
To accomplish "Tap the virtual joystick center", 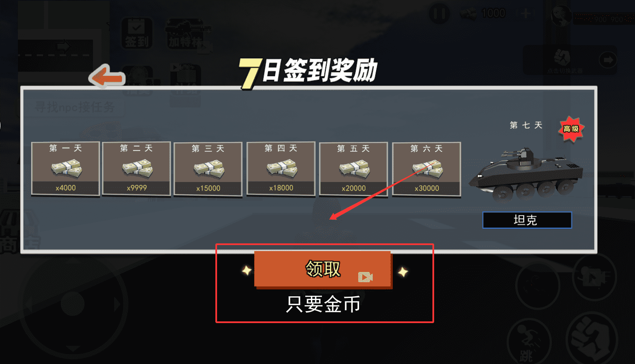I will [x=73, y=304].
